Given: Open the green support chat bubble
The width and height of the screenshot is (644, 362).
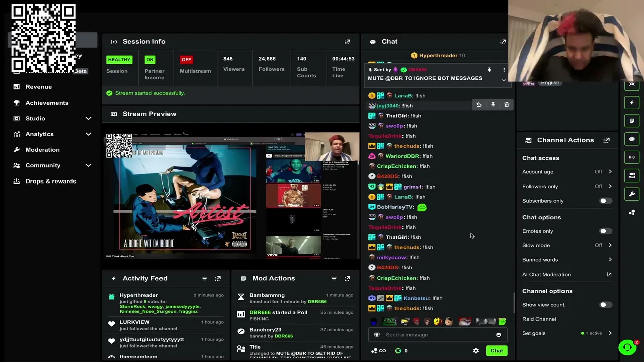Looking at the screenshot, I should (x=627, y=347).
